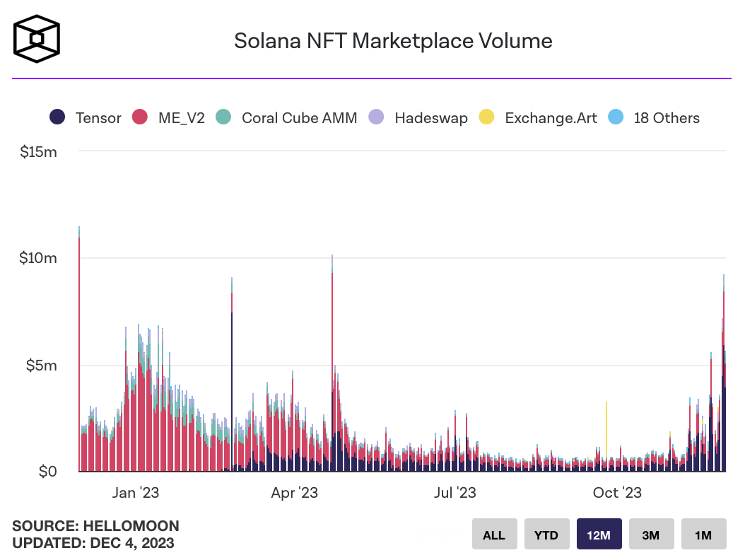
Task: Toggle the ME_V2 series label
Action: click(182, 118)
